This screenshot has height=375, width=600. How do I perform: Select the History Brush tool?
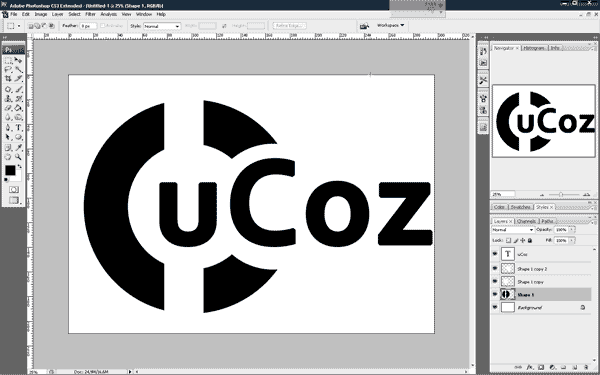(x=18, y=99)
